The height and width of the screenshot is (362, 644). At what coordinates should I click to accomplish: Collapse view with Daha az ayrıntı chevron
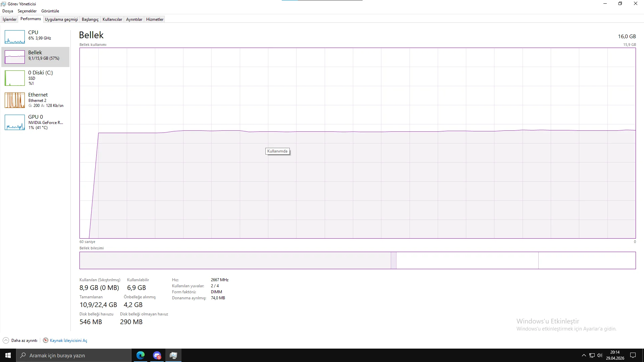(6, 341)
